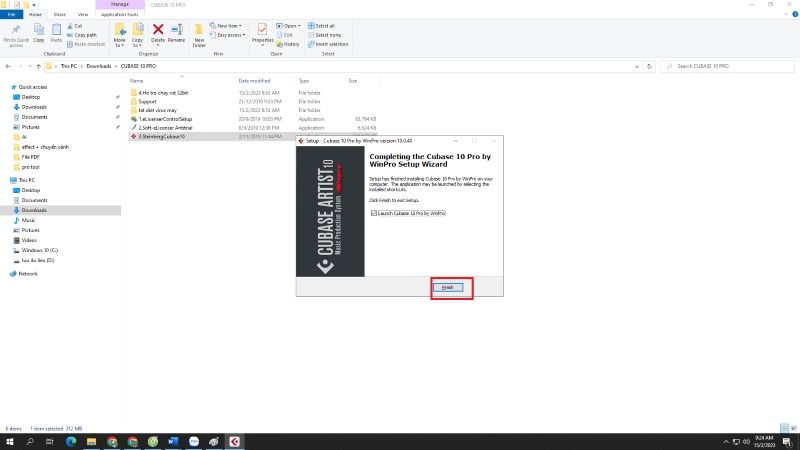Click Copy path in ribbon
The width and height of the screenshot is (800, 450).
[x=82, y=35]
